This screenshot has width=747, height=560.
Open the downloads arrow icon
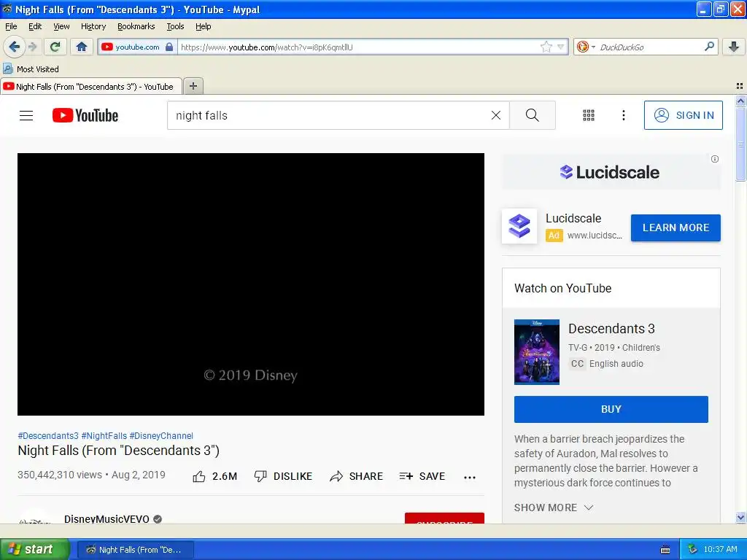pos(734,47)
